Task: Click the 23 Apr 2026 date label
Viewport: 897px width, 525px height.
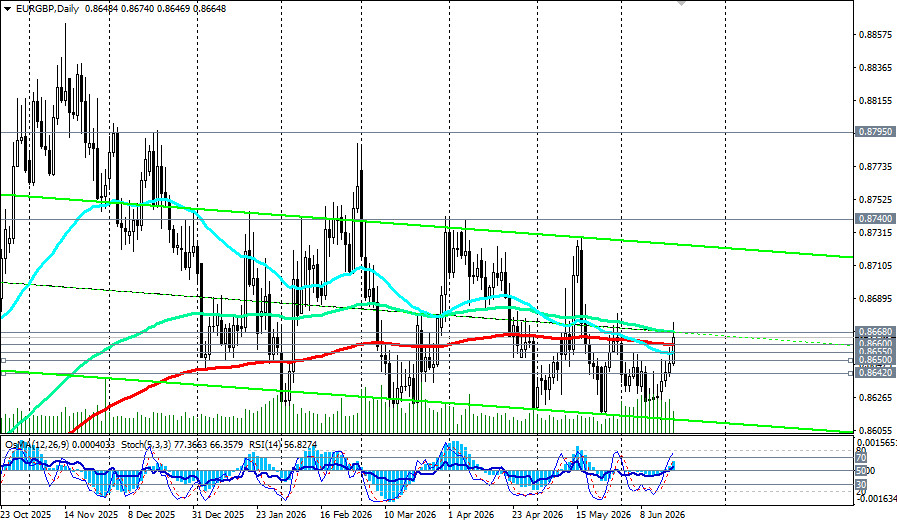Action: pos(537,515)
